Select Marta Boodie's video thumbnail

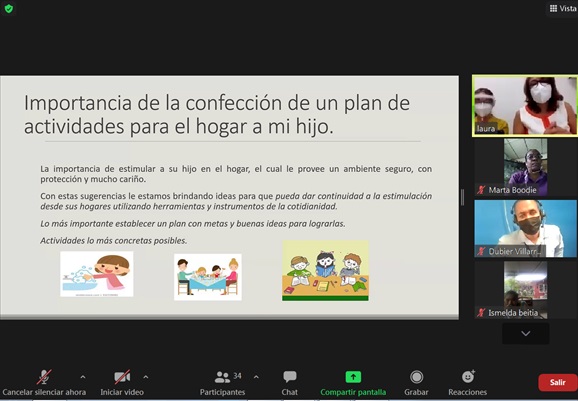point(526,167)
